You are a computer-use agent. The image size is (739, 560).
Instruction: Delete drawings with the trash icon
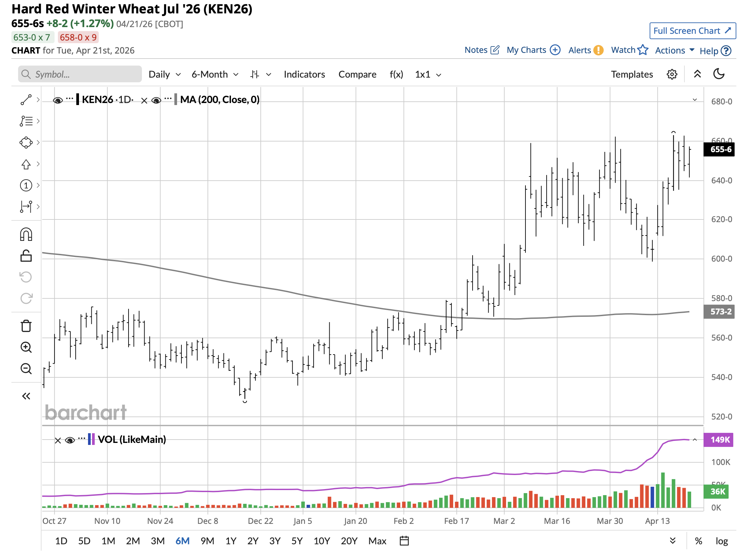[26, 325]
